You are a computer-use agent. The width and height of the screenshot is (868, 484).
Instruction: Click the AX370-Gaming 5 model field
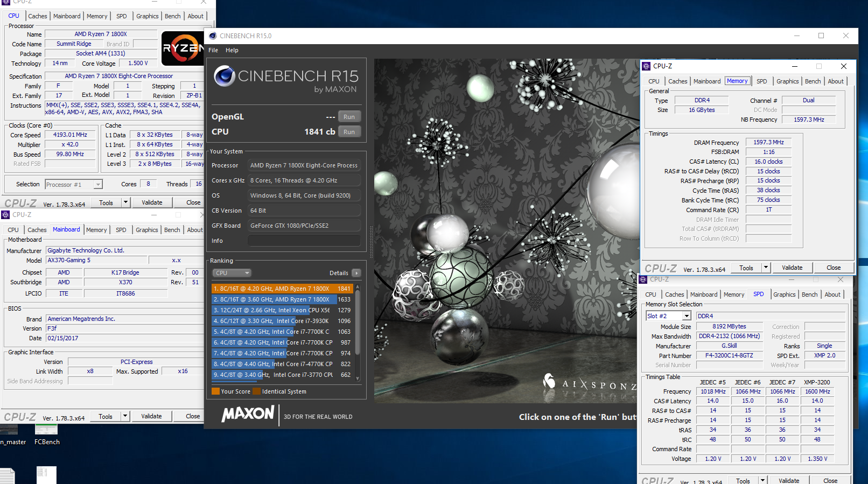point(96,261)
